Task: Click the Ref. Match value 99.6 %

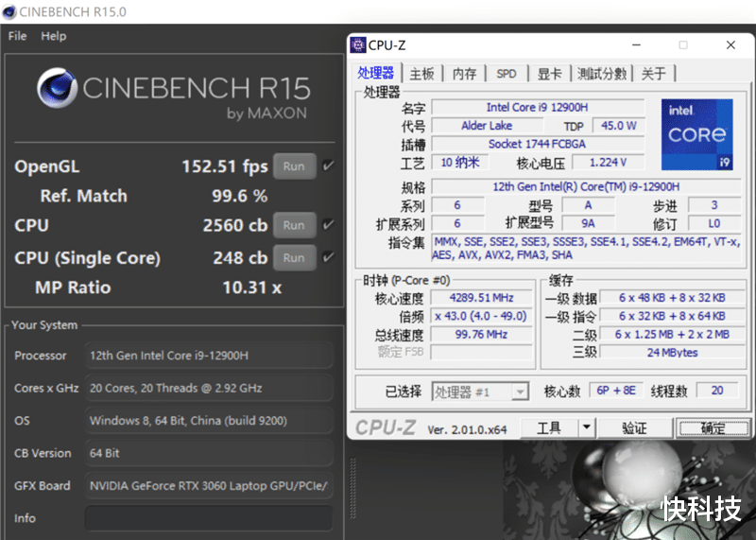Action: [x=240, y=196]
